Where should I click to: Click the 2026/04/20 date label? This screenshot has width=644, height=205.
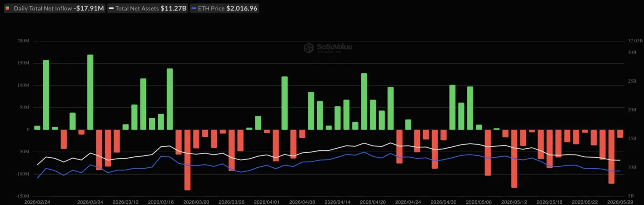(x=373, y=201)
